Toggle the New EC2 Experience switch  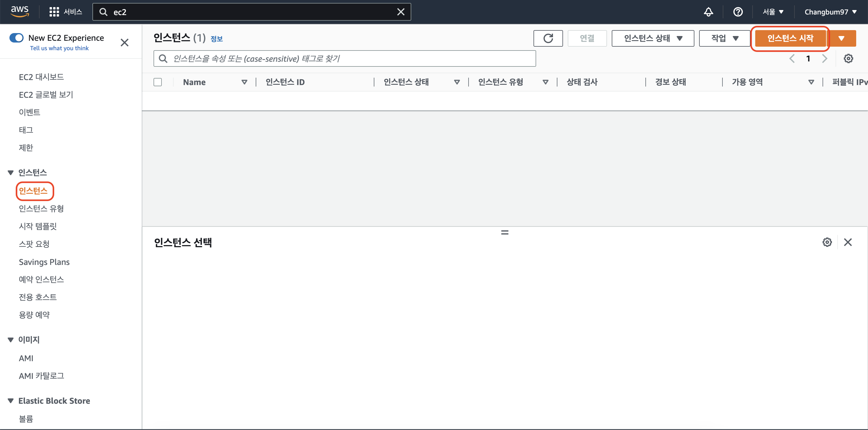tap(17, 38)
